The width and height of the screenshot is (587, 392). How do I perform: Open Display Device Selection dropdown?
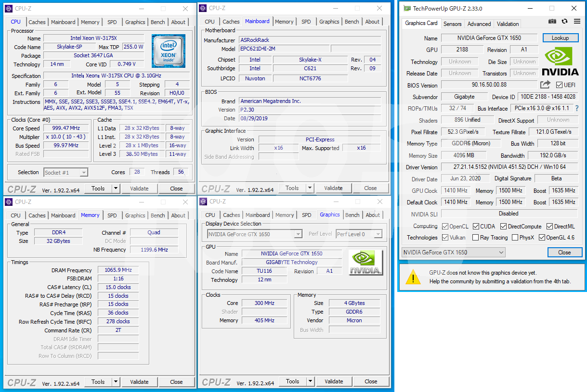[x=254, y=234]
